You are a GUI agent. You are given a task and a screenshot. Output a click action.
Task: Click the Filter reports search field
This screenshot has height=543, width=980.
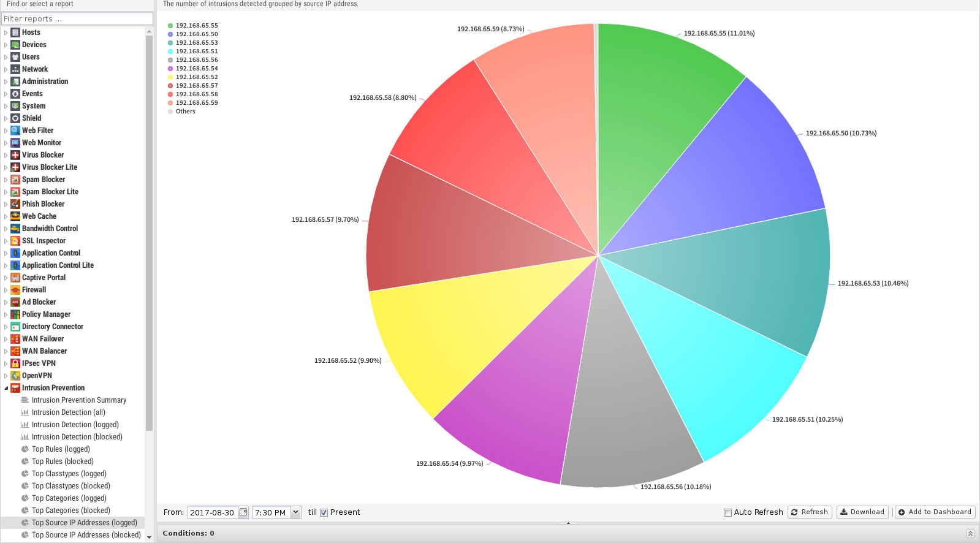coord(77,18)
